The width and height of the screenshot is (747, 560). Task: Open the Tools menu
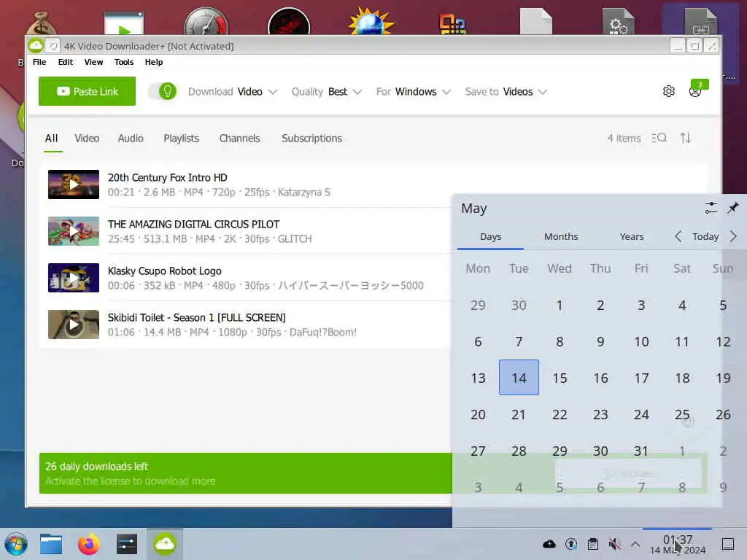[124, 62]
